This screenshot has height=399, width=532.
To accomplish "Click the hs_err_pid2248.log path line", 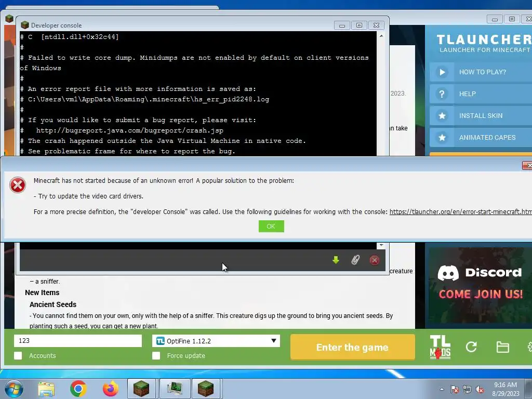I will tap(144, 99).
